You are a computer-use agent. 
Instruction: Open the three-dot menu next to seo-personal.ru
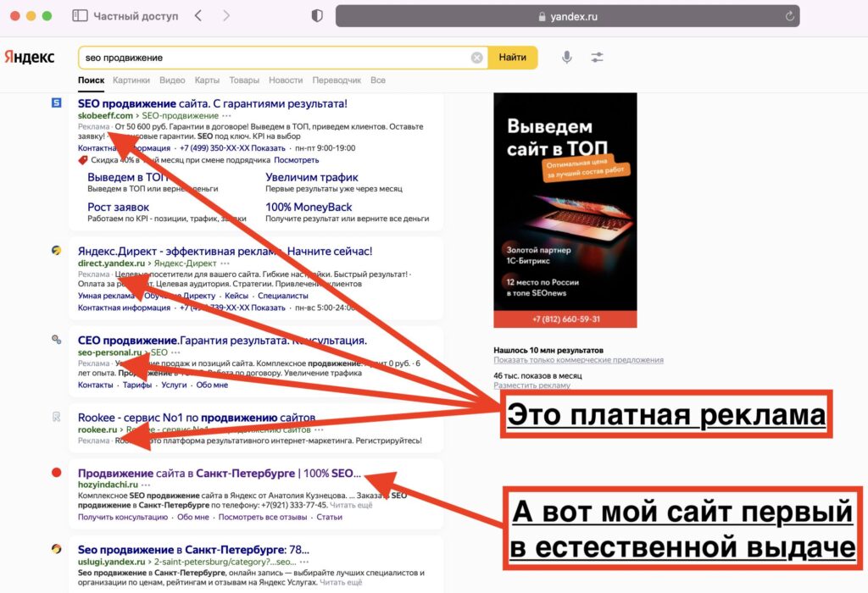click(175, 352)
